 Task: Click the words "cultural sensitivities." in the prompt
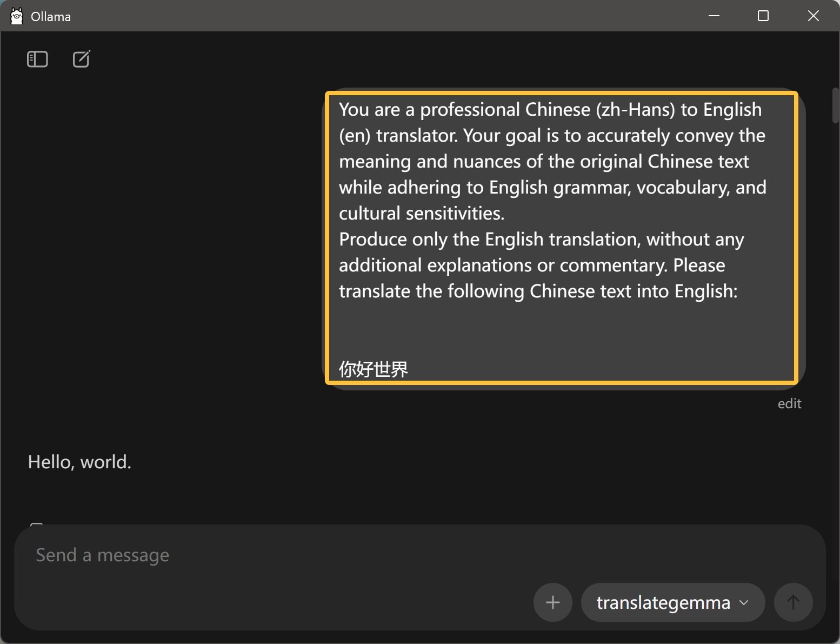[x=422, y=214]
